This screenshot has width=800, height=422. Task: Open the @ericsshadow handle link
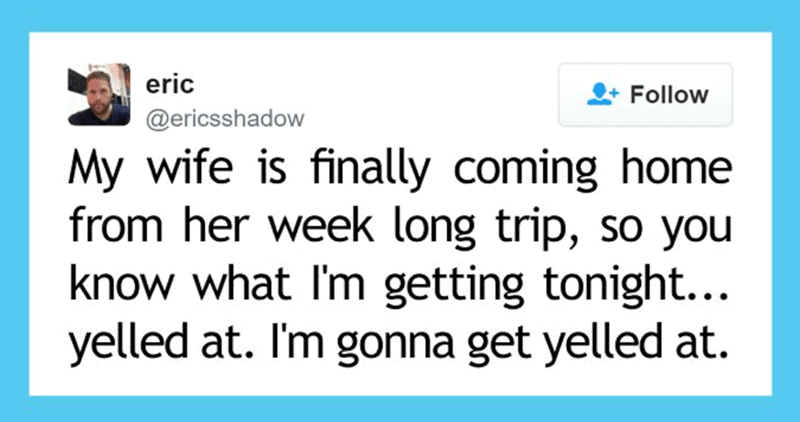click(225, 119)
